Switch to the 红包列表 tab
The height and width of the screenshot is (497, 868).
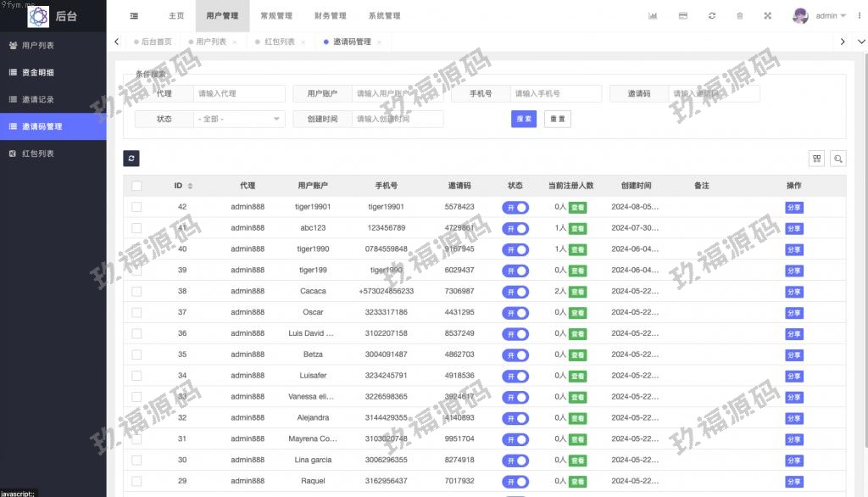tap(278, 42)
